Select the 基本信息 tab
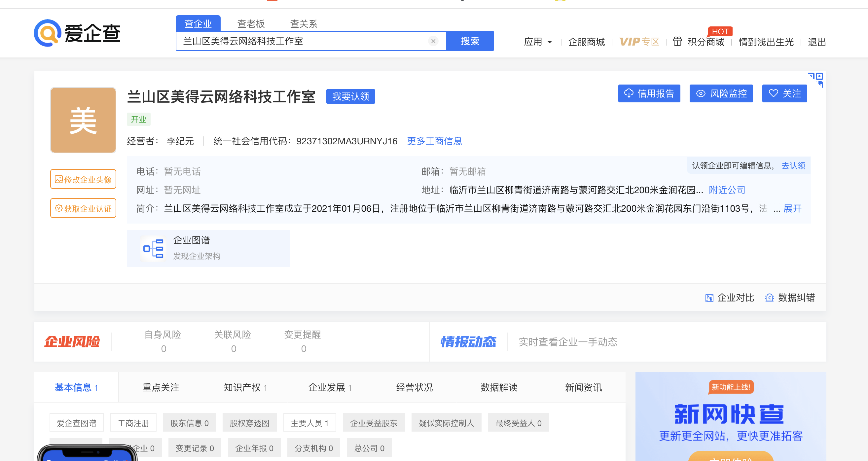 [x=77, y=388]
